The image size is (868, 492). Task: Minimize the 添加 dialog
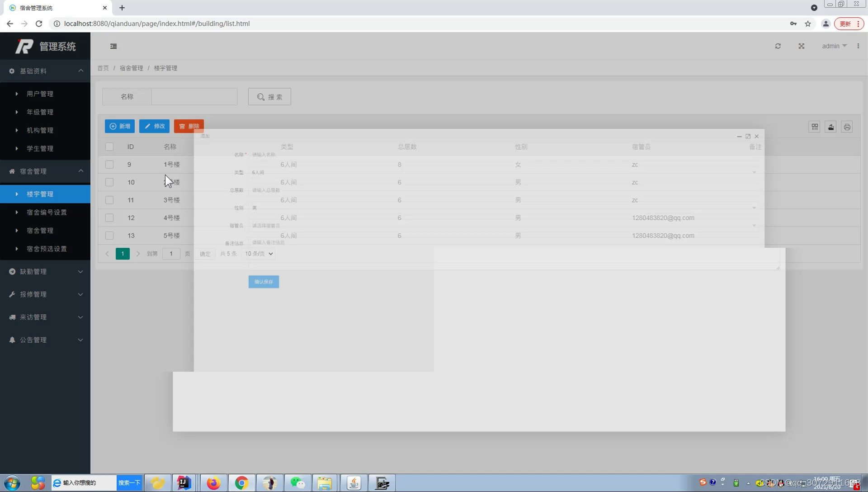(739, 136)
